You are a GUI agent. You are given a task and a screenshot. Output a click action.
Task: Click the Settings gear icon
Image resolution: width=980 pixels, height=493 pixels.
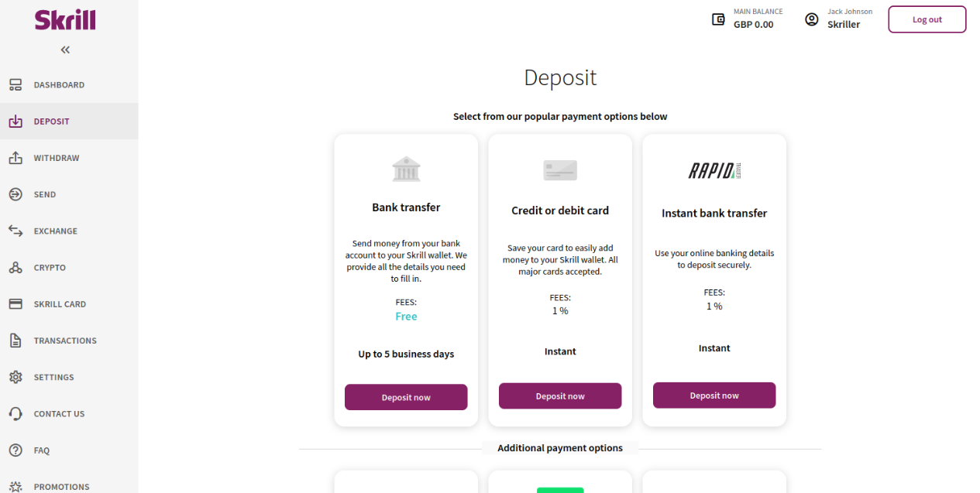click(x=15, y=377)
